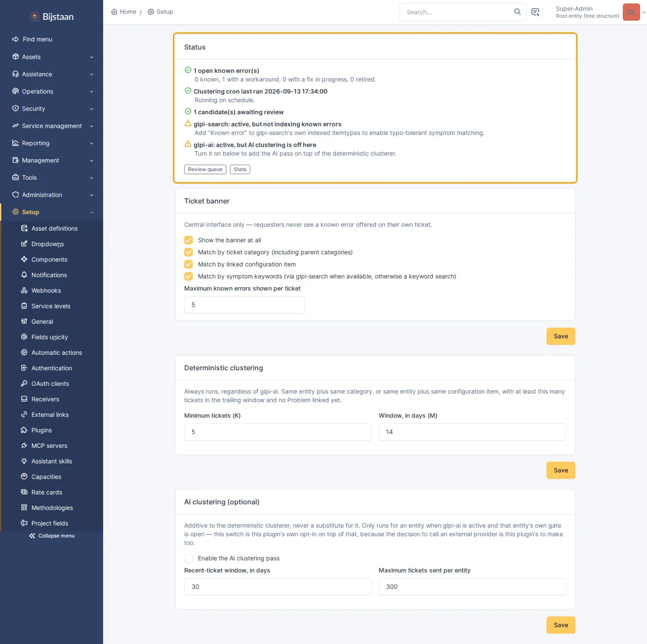Expand the Assets menu chevron
Viewport: 647px width, 644px height.
(91, 57)
